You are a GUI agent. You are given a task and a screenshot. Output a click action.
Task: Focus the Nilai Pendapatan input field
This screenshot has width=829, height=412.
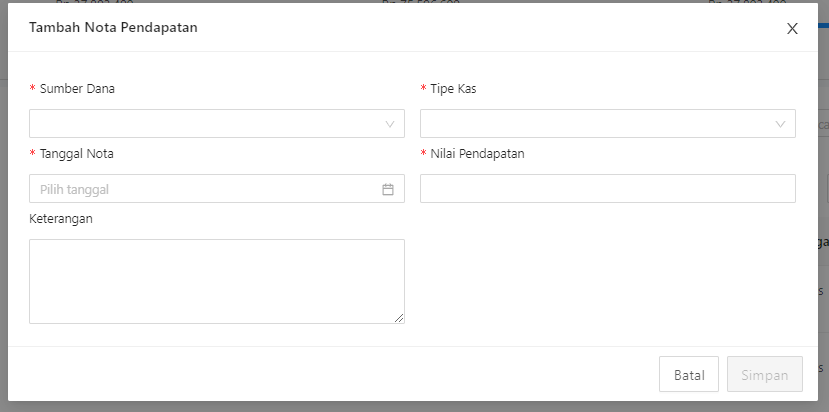coord(608,189)
